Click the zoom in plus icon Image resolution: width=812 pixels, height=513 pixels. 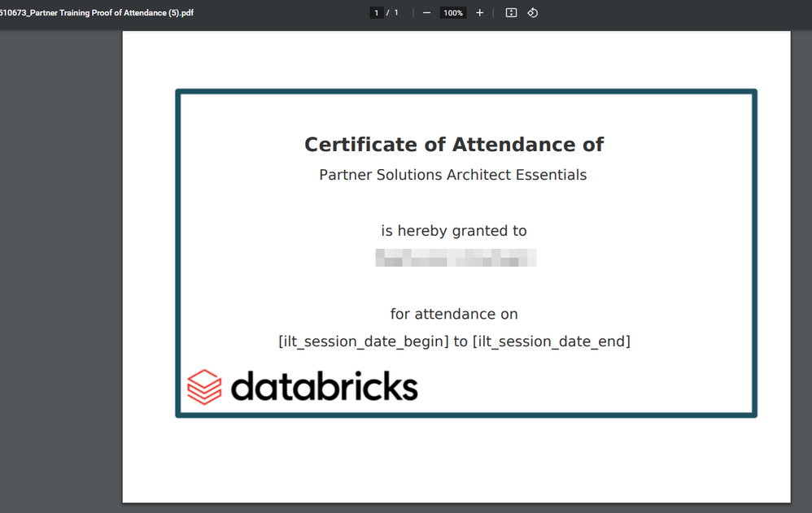click(x=479, y=13)
